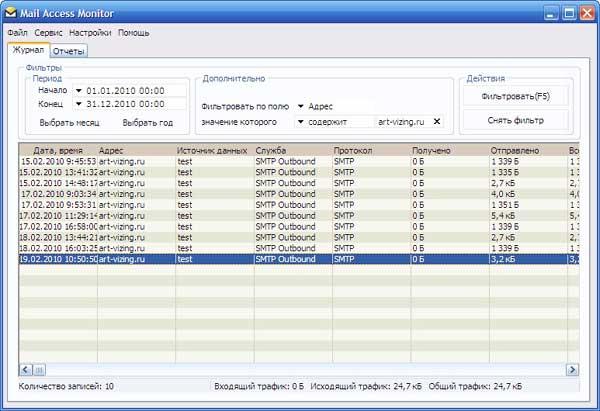This screenshot has height=411, width=600.
Task: Select the 15.02.2010 9:45:53 log row
Action: click(299, 161)
